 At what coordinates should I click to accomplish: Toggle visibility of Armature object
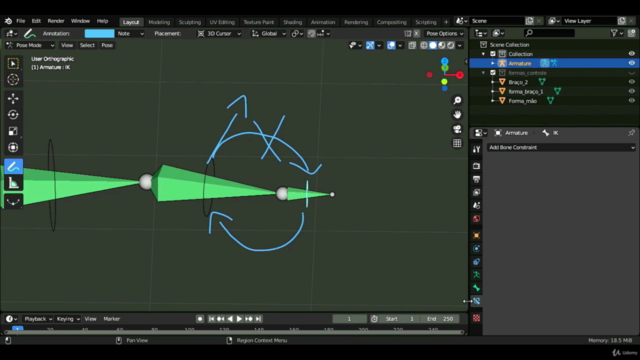631,63
